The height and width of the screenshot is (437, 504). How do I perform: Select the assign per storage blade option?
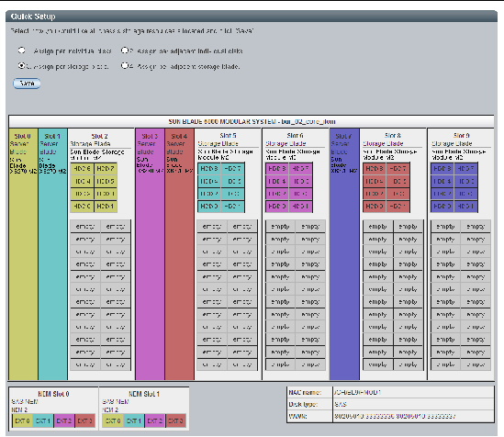pyautogui.click(x=21, y=66)
